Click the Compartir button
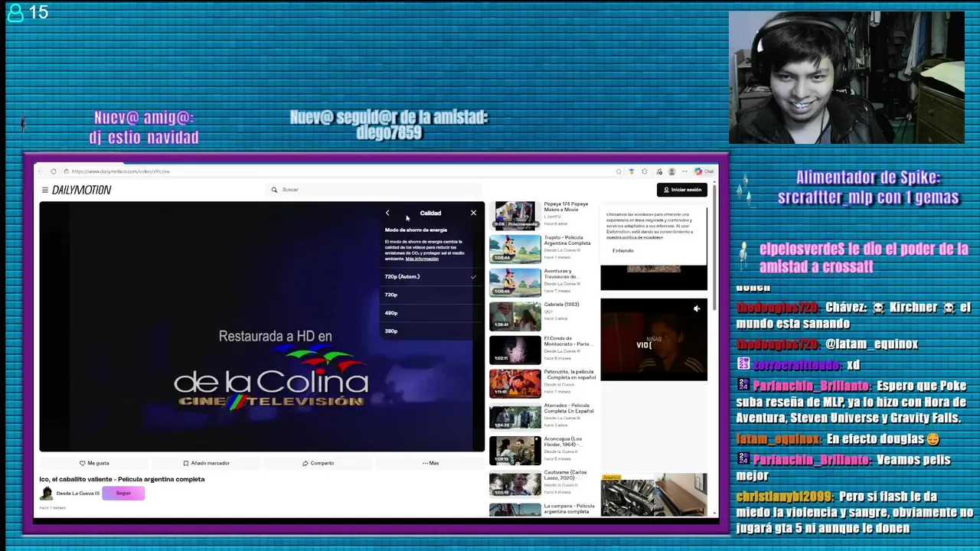980x551 pixels. coord(318,463)
